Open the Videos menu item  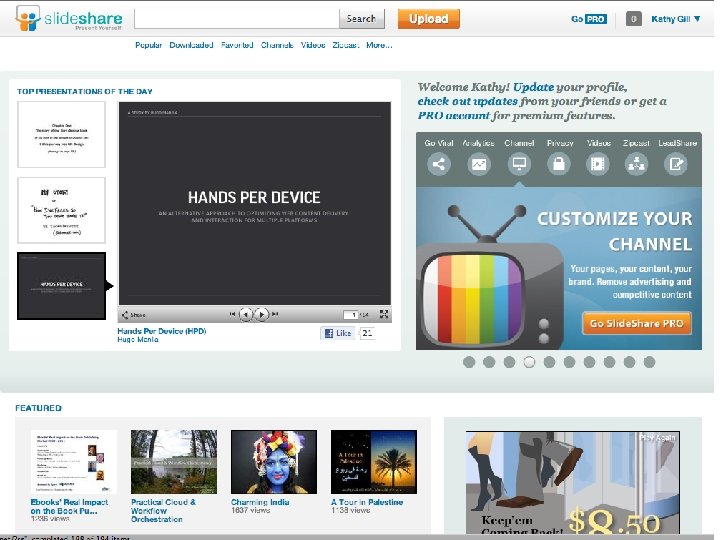click(313, 45)
